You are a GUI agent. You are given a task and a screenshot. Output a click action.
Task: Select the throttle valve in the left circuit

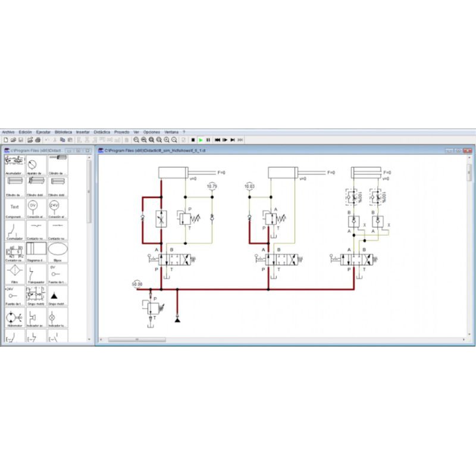(161, 219)
